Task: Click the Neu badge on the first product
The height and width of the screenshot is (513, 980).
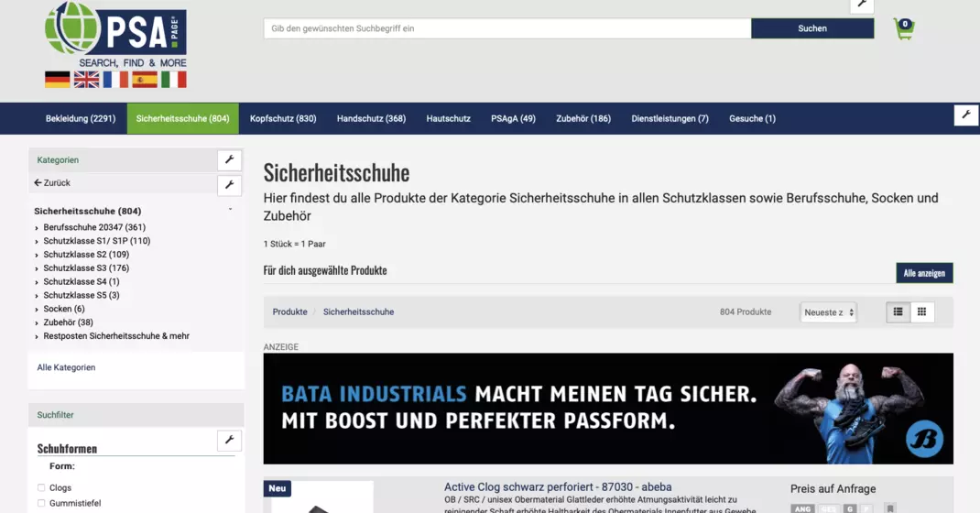Action: [277, 488]
